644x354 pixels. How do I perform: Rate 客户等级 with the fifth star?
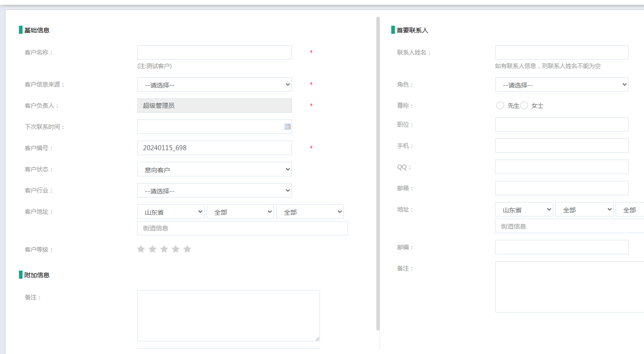(187, 249)
